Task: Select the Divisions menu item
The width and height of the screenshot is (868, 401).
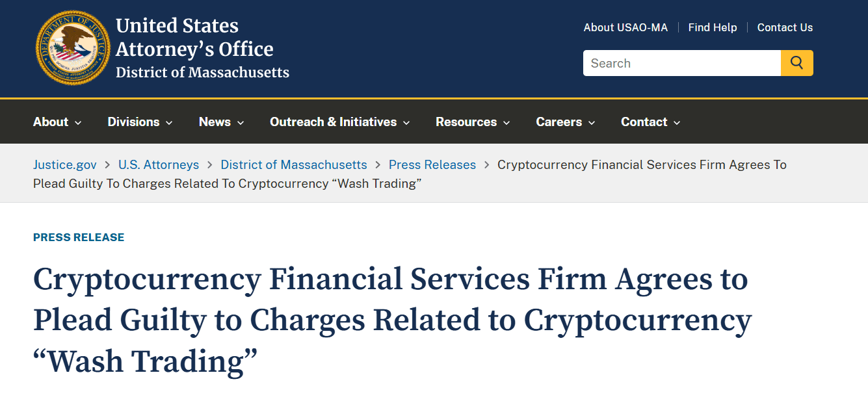Action: click(133, 122)
